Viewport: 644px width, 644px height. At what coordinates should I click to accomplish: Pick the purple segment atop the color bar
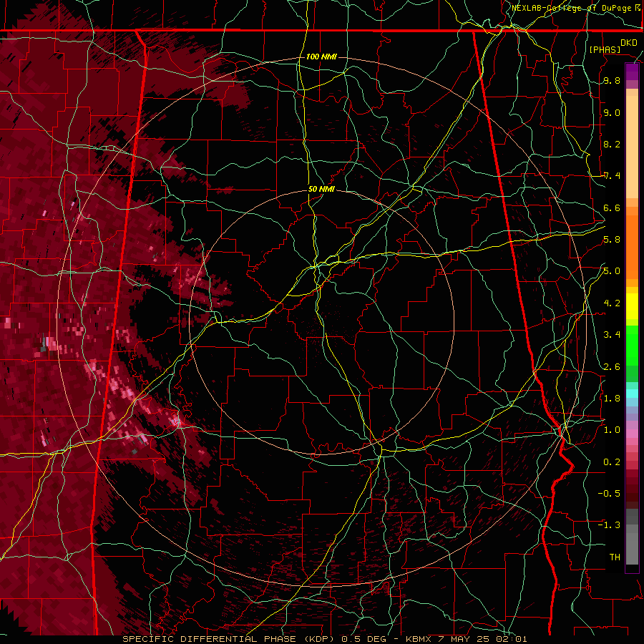click(632, 72)
